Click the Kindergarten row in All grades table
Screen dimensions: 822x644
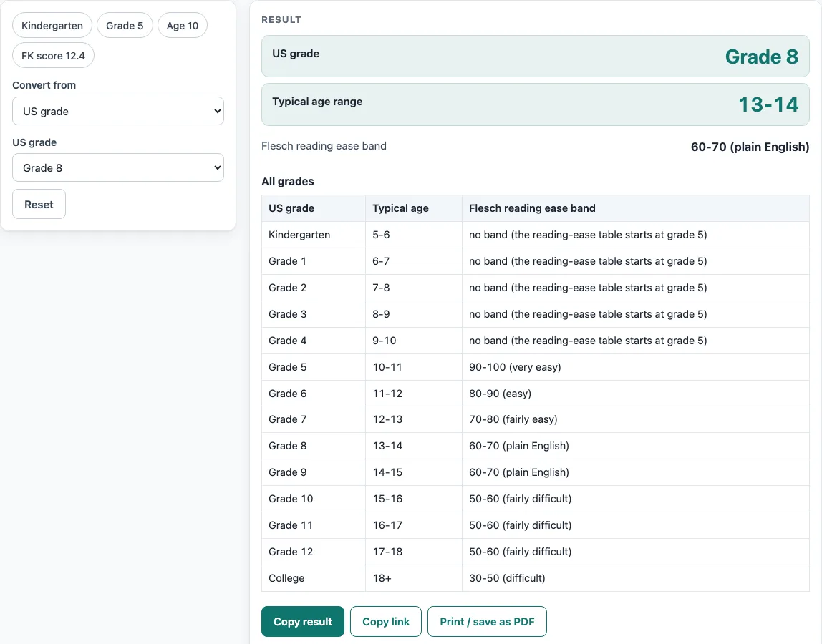tap(536, 235)
